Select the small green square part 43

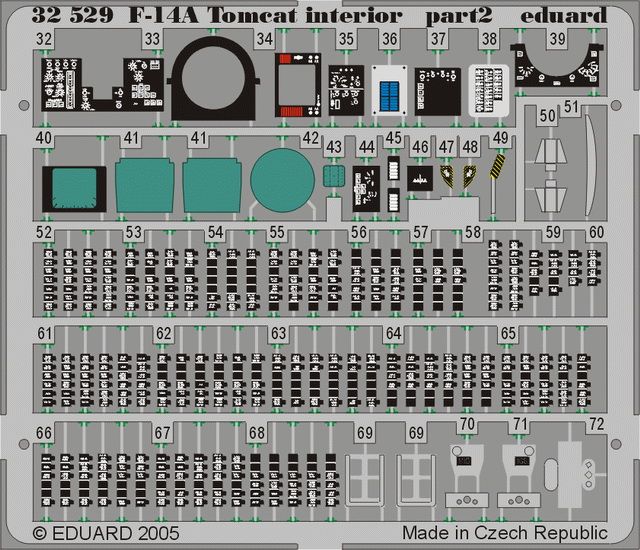[x=334, y=177]
